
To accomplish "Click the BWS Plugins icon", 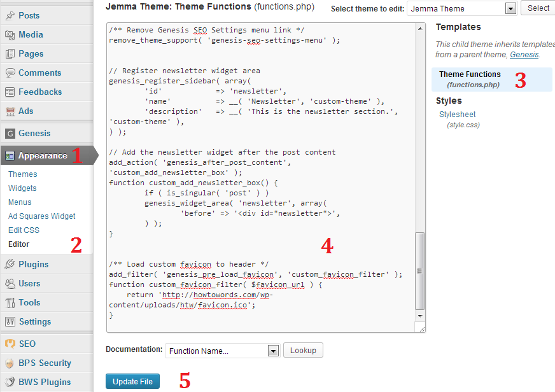I will (10, 382).
